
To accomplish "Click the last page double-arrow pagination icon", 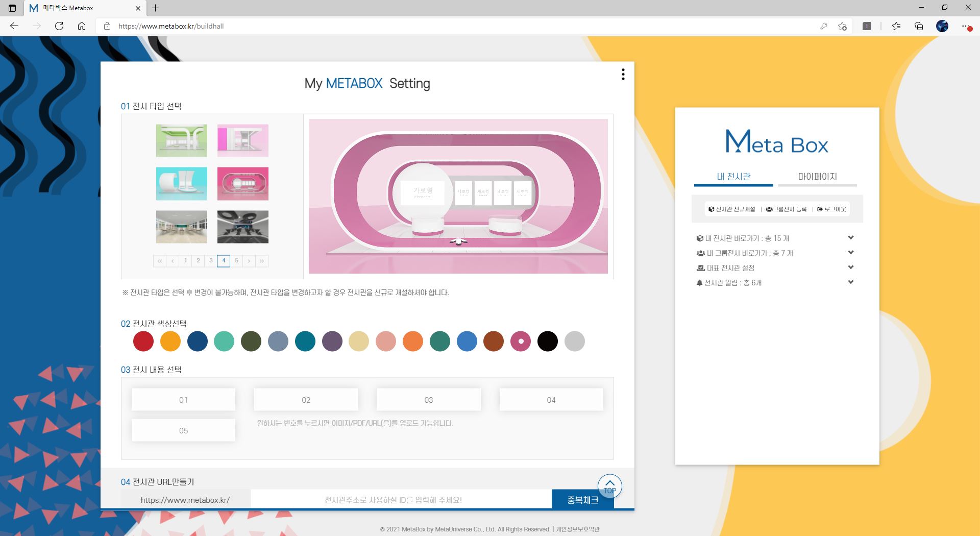I will (x=262, y=261).
